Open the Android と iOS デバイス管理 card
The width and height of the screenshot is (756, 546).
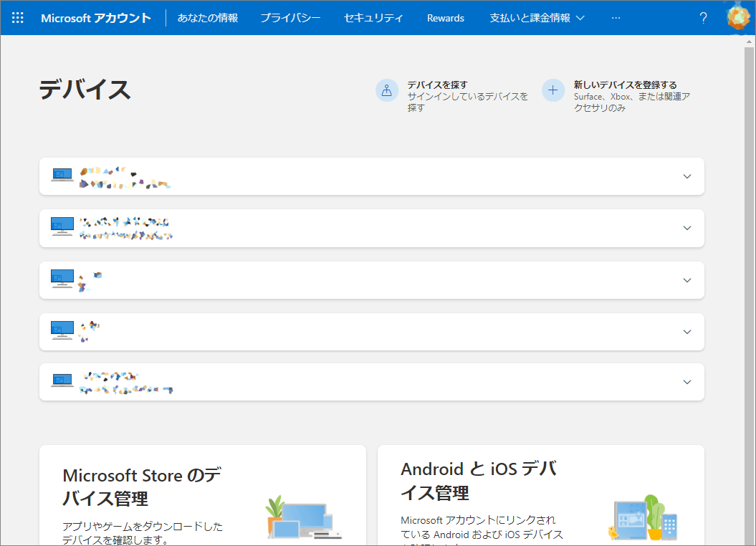pos(541,495)
